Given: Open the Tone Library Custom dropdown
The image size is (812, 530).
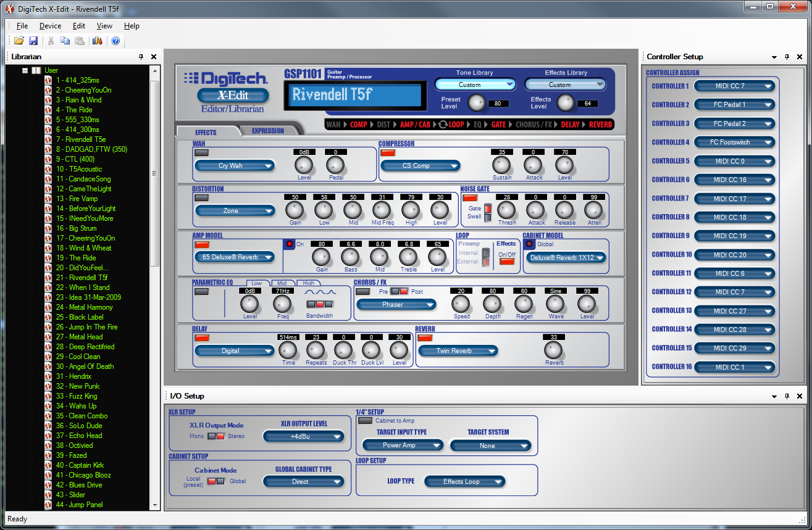Looking at the screenshot, I should pyautogui.click(x=475, y=85).
